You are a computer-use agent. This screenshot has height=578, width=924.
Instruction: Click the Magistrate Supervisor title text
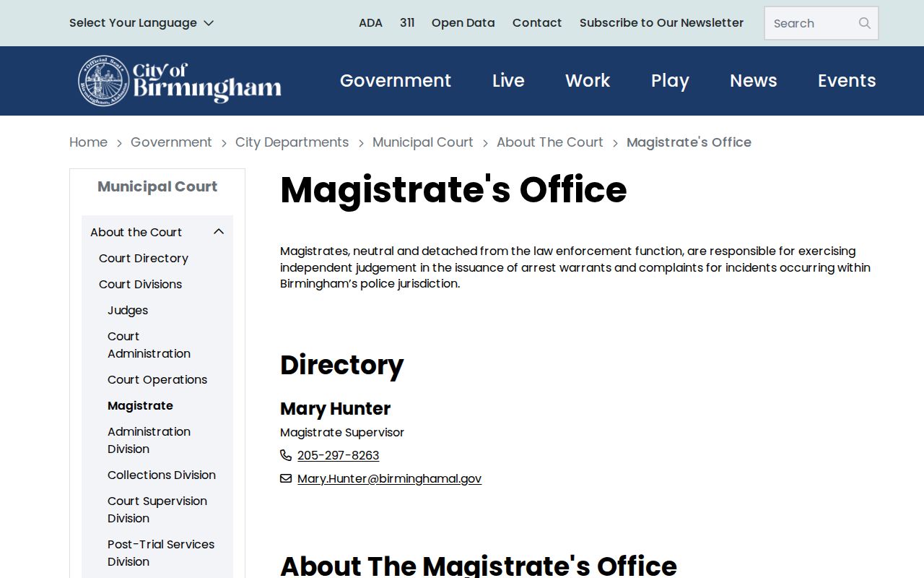click(x=342, y=432)
